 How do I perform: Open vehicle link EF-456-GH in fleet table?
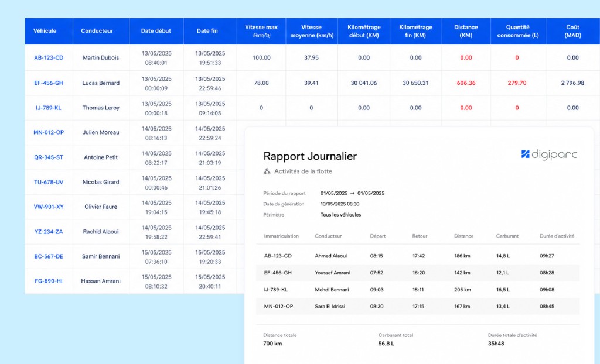point(49,83)
